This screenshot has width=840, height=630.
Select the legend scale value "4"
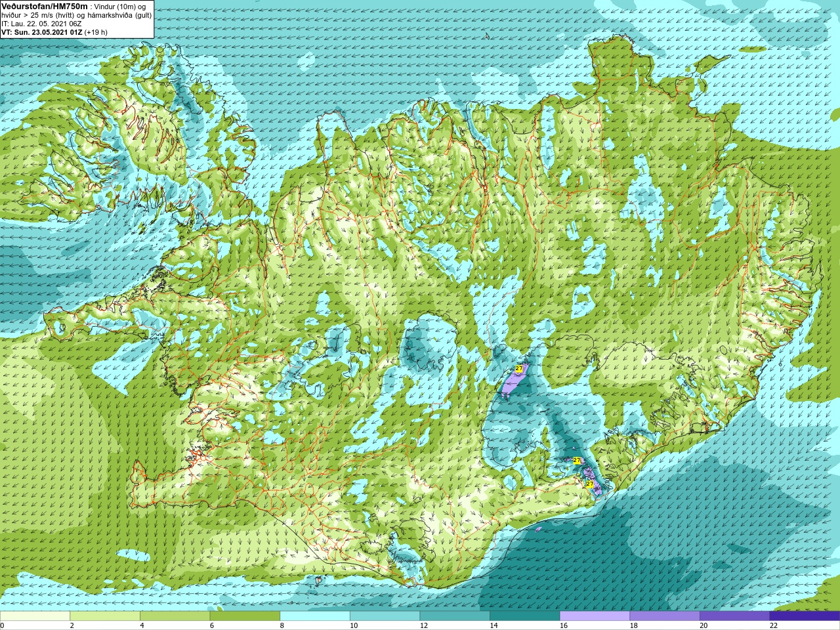(142, 625)
